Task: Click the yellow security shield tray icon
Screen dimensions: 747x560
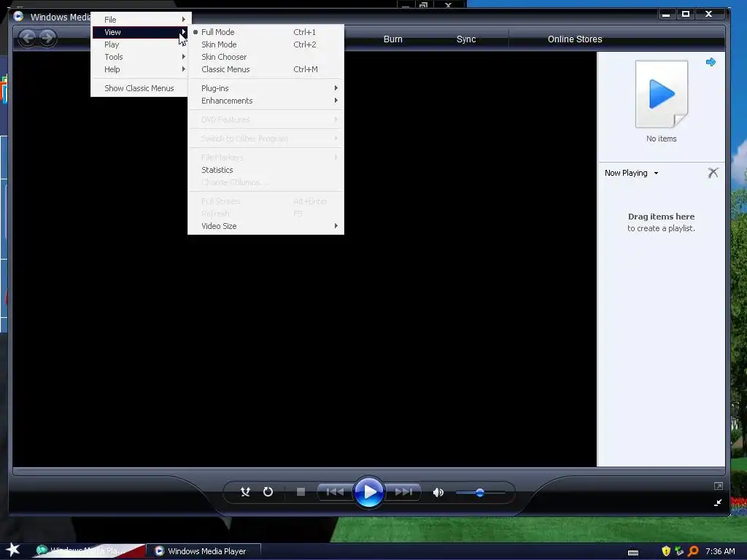Action: click(666, 551)
